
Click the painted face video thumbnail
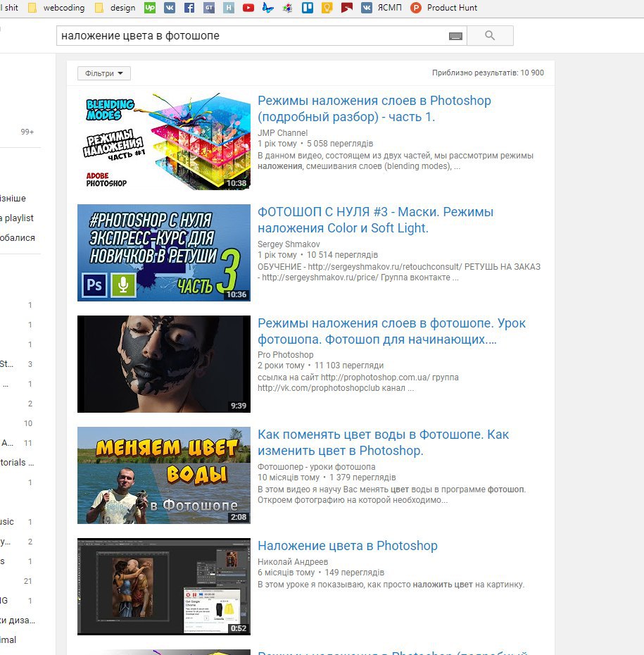pyautogui.click(x=164, y=364)
